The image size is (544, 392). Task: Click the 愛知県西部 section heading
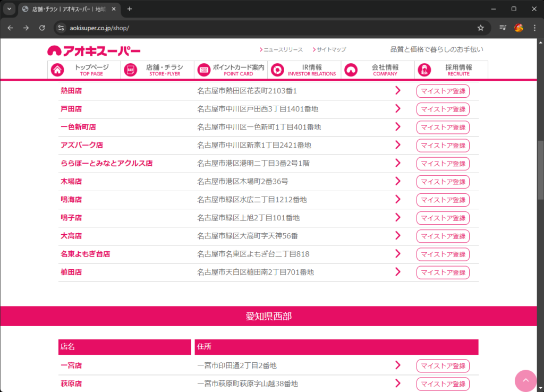click(x=268, y=316)
